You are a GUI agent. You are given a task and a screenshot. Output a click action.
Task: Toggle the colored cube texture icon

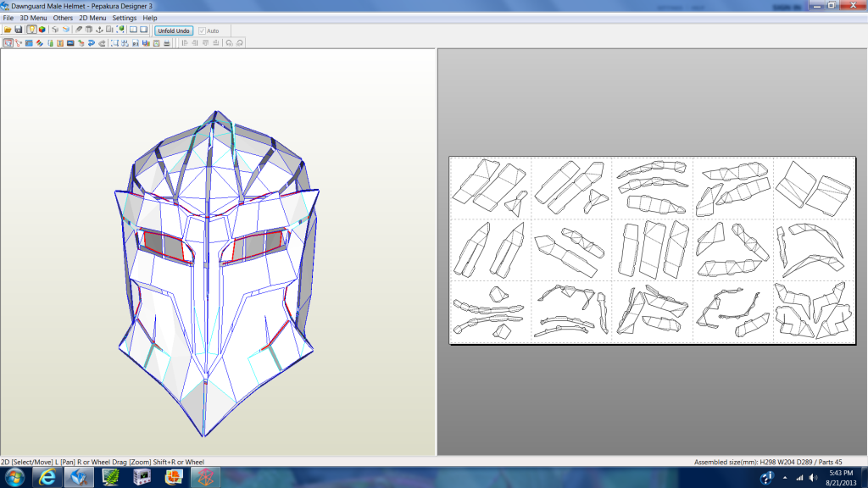tap(42, 30)
